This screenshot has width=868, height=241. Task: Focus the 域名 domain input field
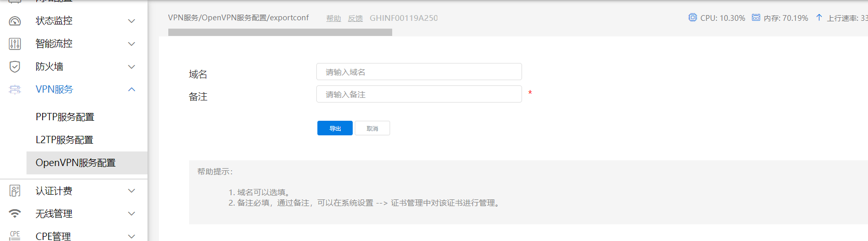coord(419,72)
